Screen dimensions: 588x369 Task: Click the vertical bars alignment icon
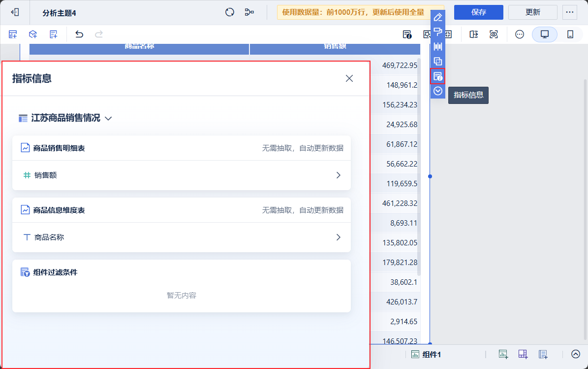437,46
